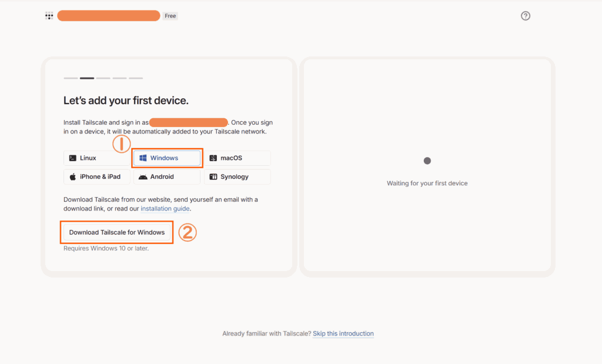Go to the first onboarding progress step
Image resolution: width=602 pixels, height=364 pixels.
pyautogui.click(x=71, y=78)
